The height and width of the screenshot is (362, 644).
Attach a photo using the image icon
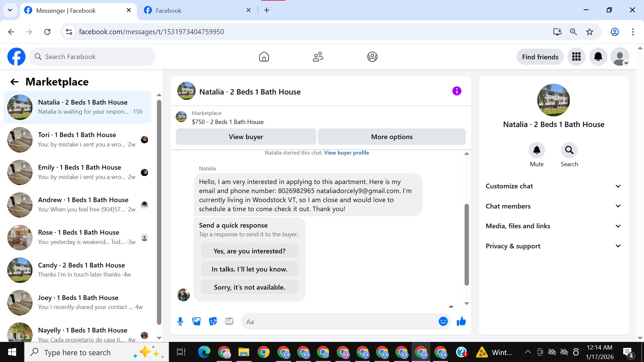[x=196, y=321]
